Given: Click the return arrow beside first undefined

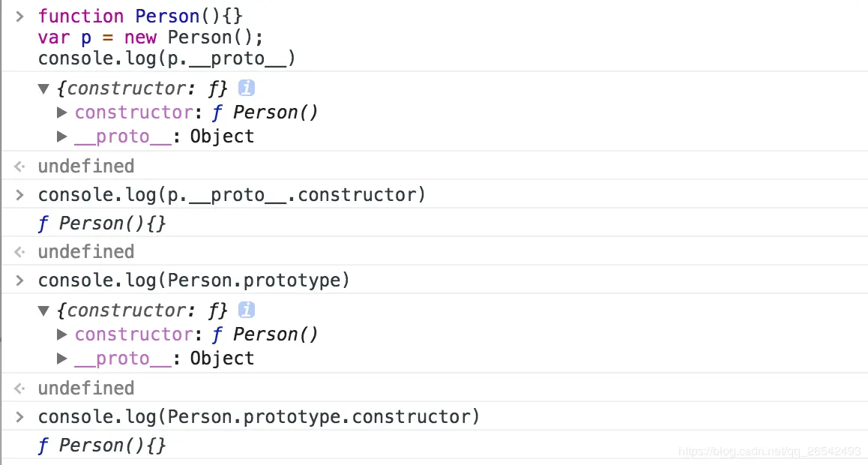Looking at the screenshot, I should pyautogui.click(x=20, y=166).
